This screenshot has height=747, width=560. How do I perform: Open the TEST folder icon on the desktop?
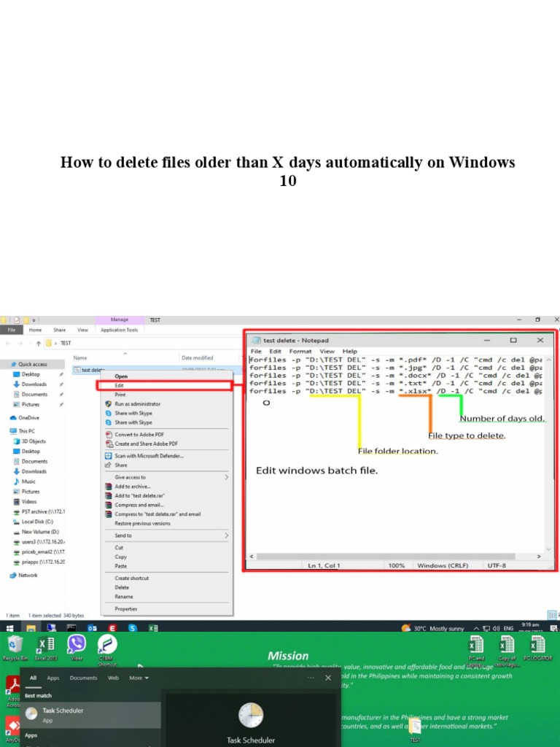[415, 729]
